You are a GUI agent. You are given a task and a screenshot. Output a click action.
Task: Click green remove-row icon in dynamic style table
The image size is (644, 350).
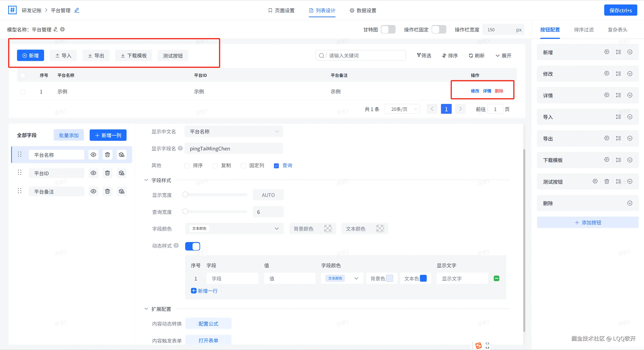click(496, 278)
